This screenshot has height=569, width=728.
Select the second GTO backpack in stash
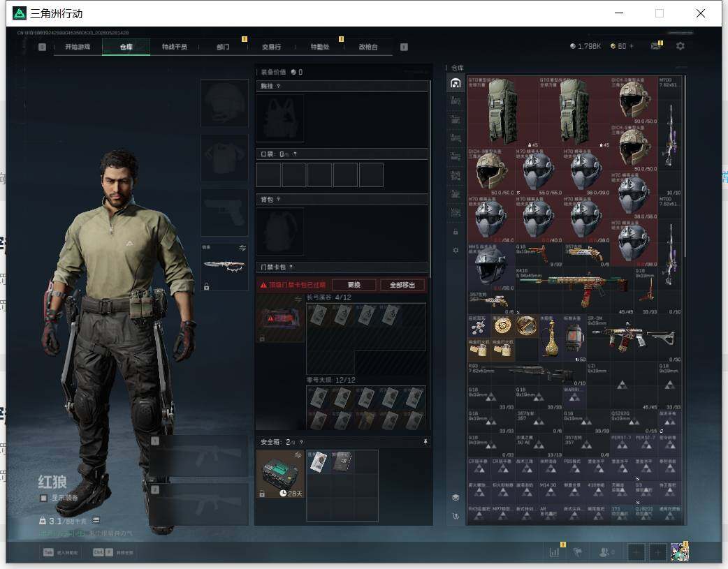575,112
